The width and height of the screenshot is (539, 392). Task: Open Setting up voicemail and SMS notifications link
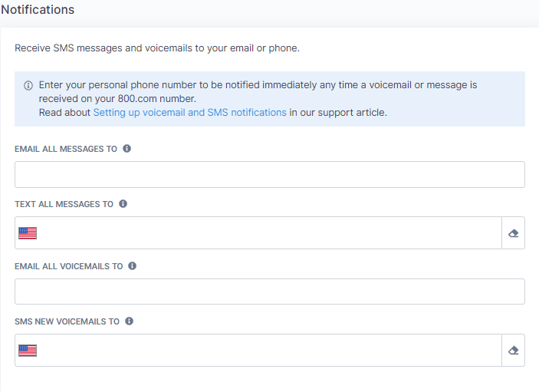(189, 113)
